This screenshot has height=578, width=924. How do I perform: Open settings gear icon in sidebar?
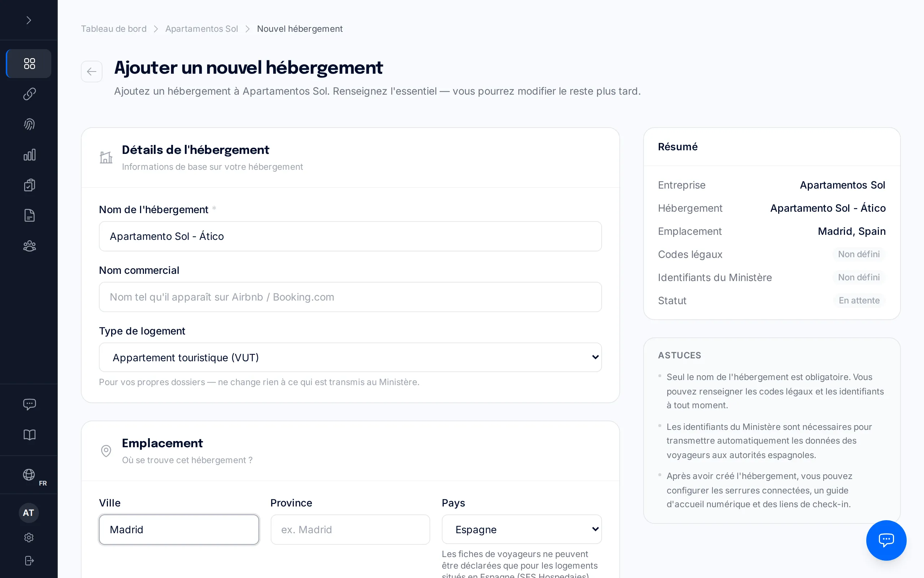tap(29, 538)
